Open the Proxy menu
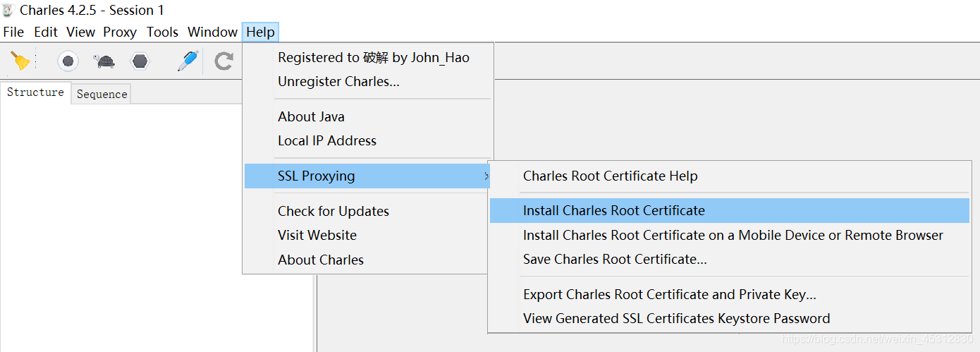This screenshot has height=352, width=980. click(x=120, y=32)
